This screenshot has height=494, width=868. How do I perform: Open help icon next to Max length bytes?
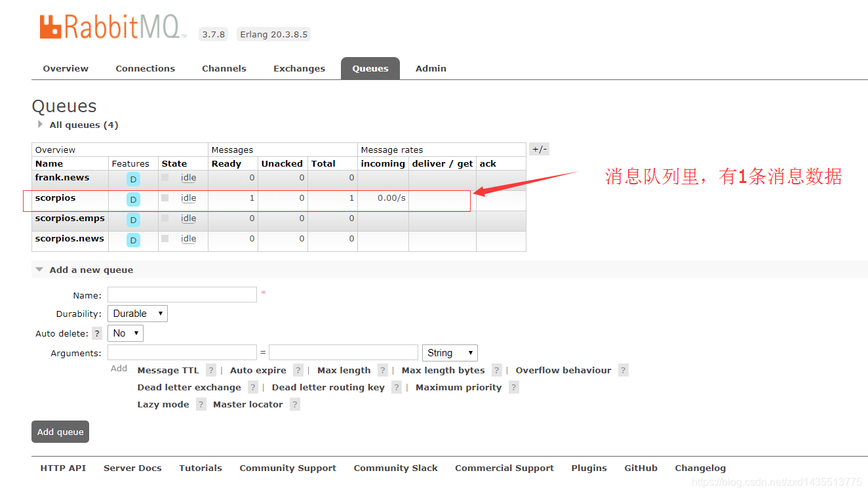pos(497,370)
